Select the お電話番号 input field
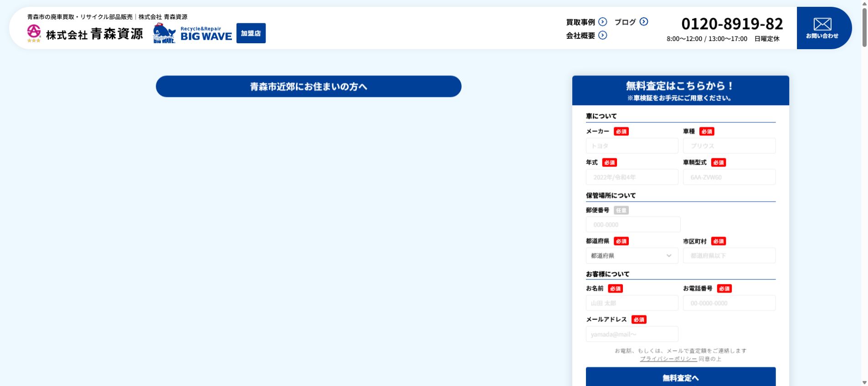 [729, 303]
